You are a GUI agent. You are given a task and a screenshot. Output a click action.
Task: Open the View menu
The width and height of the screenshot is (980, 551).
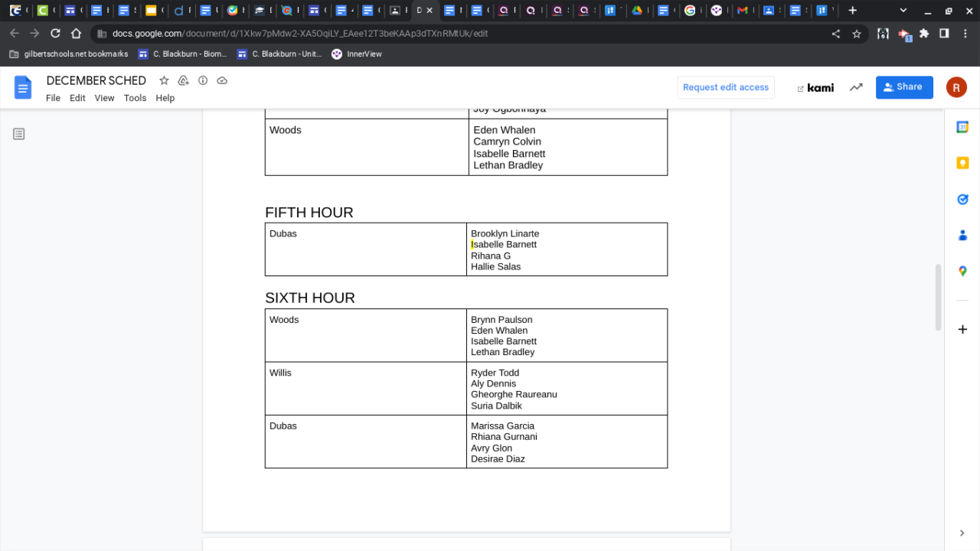coord(104,98)
